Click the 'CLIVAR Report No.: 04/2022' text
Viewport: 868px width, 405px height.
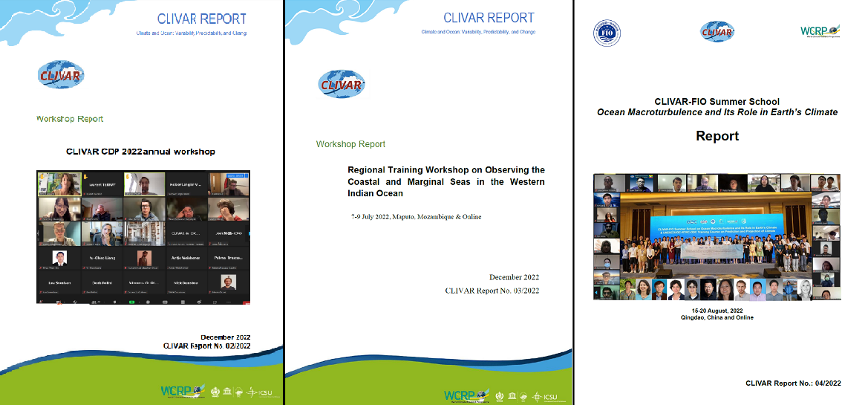793,383
